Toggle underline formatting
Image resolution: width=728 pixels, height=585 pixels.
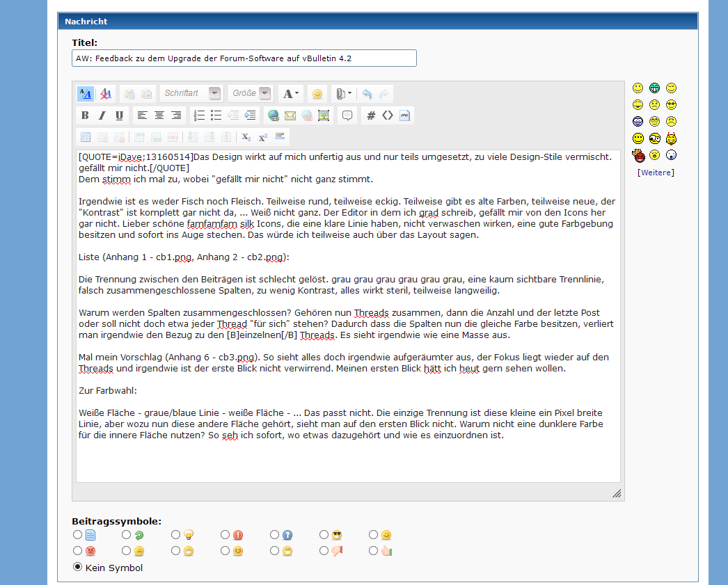point(119,115)
